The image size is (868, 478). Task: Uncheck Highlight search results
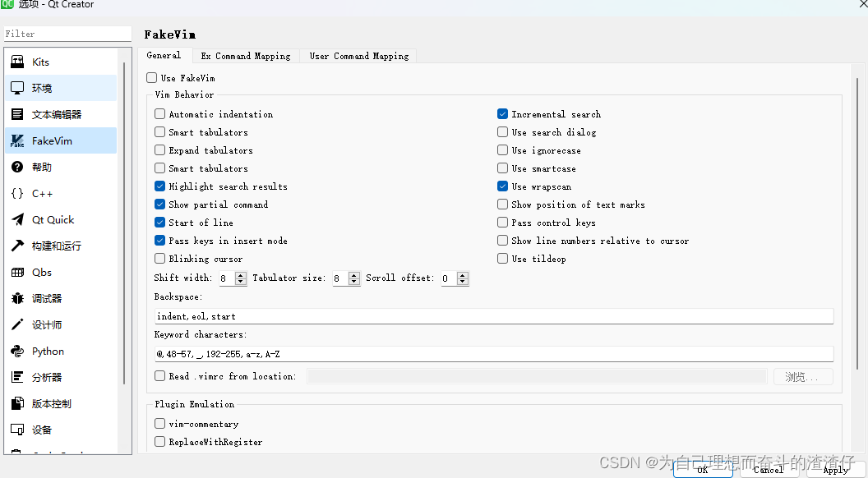click(160, 186)
